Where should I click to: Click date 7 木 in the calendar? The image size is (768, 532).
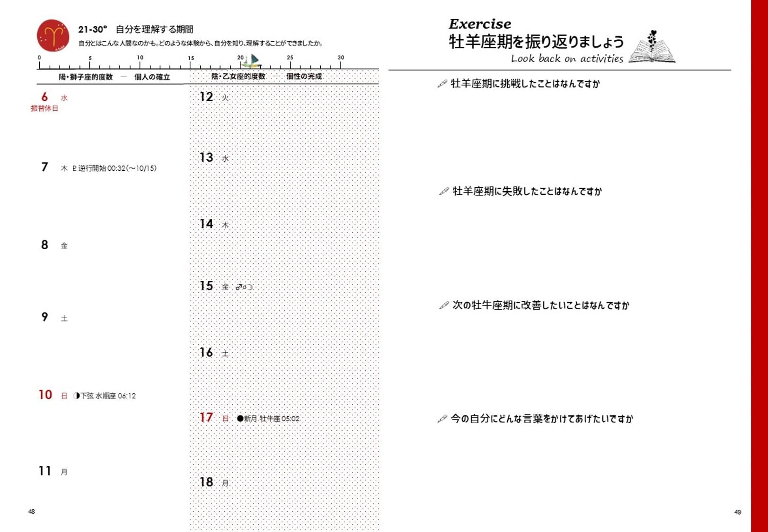coord(54,167)
